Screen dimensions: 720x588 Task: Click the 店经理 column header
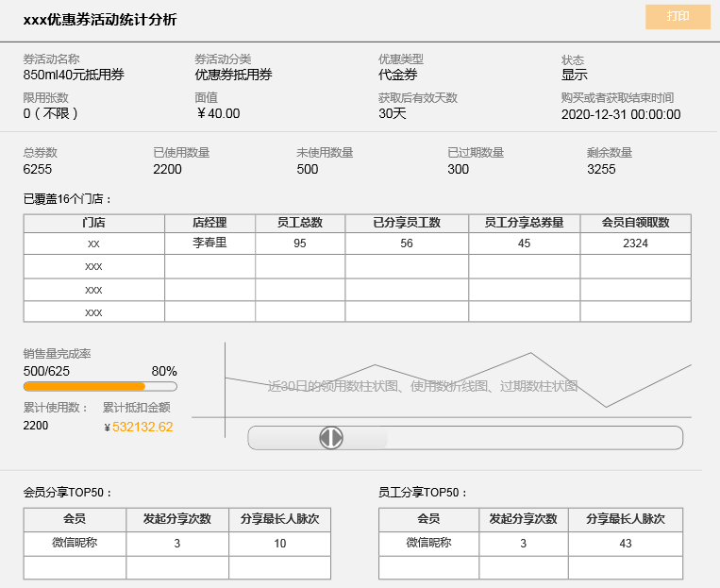(209, 223)
